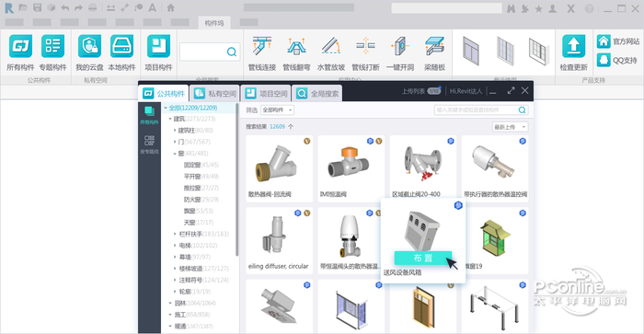The height and width of the screenshot is (334, 644).
Task: Select 固定窗(45/45) tree item
Action: [x=201, y=165]
